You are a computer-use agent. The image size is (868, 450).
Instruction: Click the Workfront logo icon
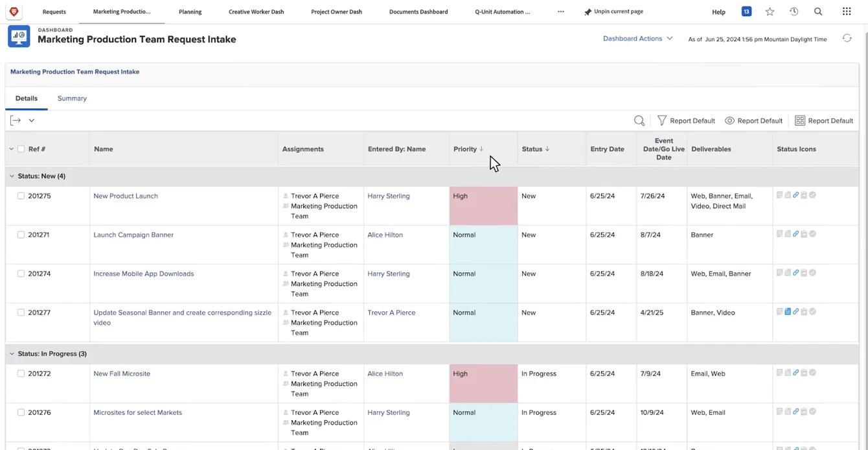coord(14,12)
